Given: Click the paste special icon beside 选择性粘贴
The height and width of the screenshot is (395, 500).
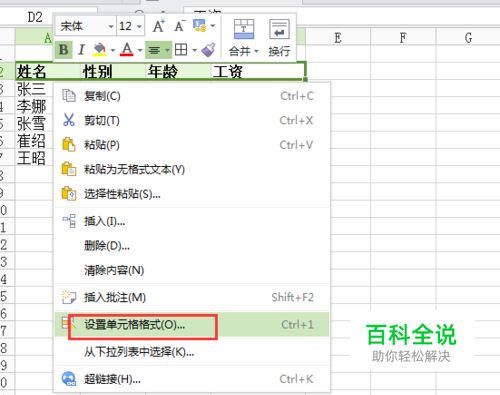Looking at the screenshot, I should (x=69, y=193).
